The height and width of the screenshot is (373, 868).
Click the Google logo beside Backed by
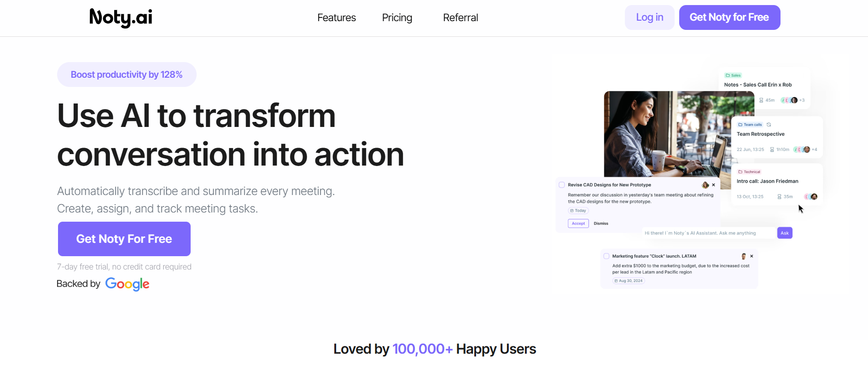[127, 284]
